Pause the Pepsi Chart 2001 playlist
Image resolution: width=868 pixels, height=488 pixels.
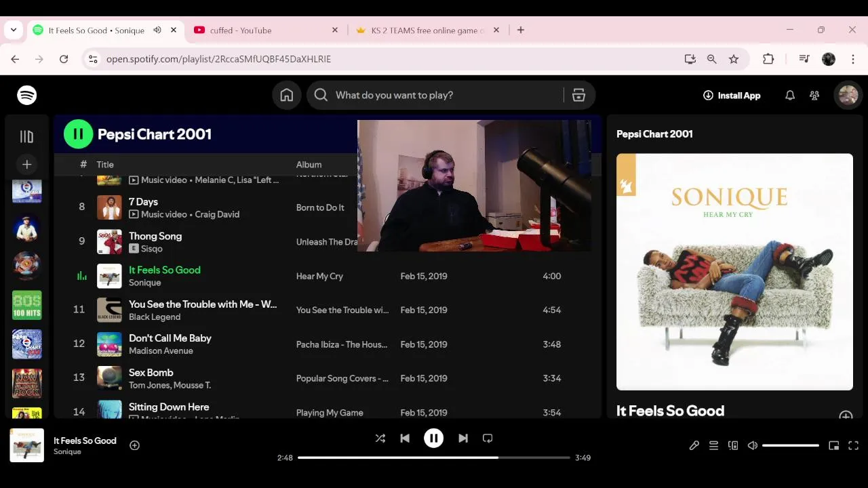click(x=78, y=134)
